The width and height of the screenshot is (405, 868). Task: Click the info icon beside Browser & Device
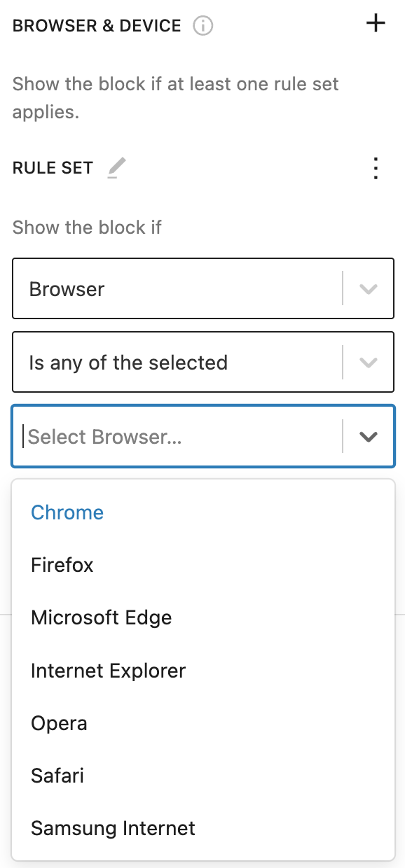coord(203,27)
